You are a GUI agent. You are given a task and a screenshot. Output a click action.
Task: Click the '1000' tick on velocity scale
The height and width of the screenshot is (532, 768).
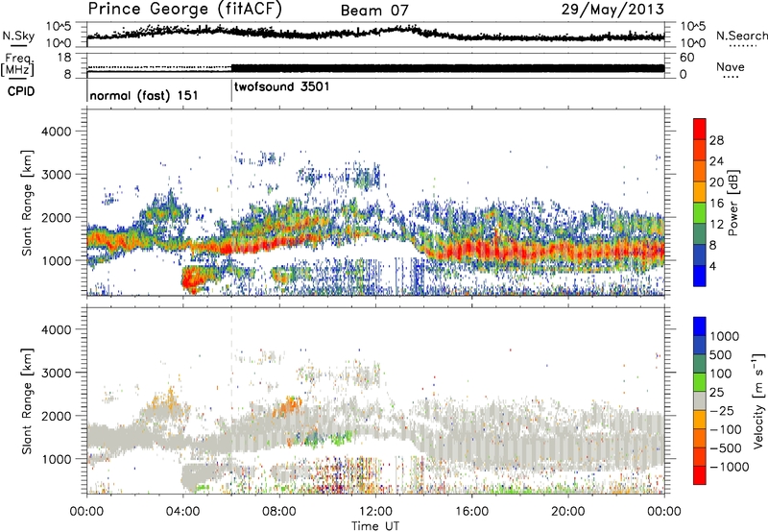click(725, 336)
